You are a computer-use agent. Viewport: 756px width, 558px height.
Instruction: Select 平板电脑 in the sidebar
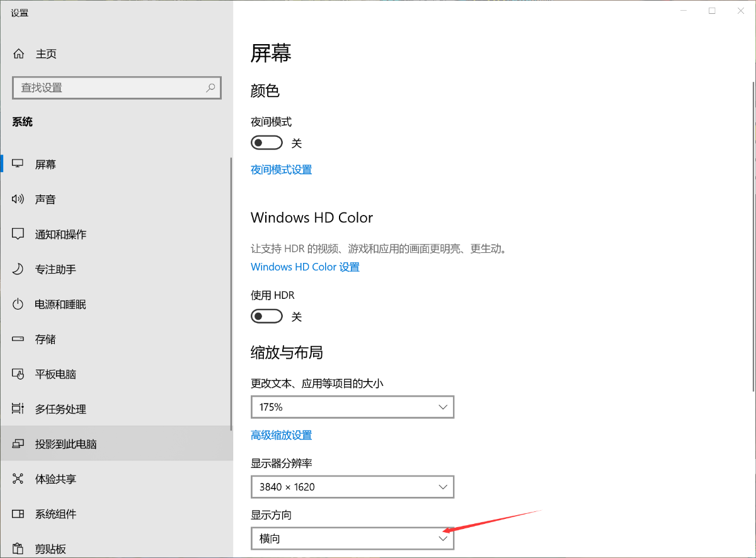[117, 374]
